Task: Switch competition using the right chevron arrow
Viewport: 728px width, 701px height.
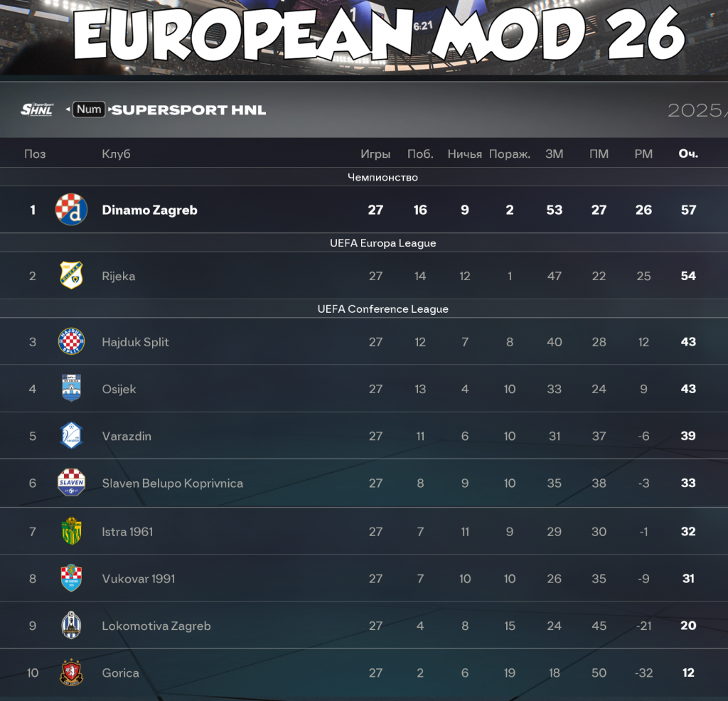Action: [109, 109]
